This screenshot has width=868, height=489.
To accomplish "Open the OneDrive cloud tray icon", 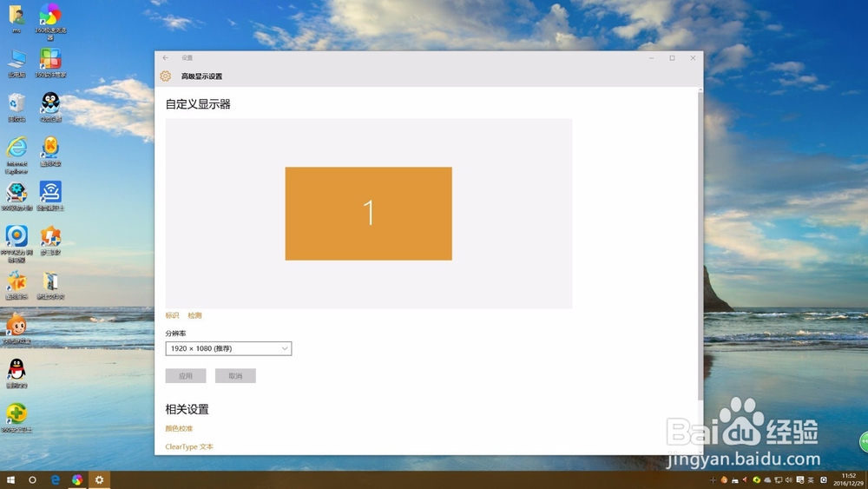I will (x=768, y=479).
